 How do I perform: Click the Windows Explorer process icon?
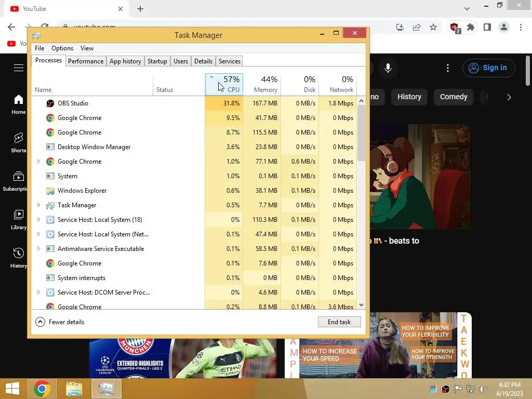[x=50, y=191]
